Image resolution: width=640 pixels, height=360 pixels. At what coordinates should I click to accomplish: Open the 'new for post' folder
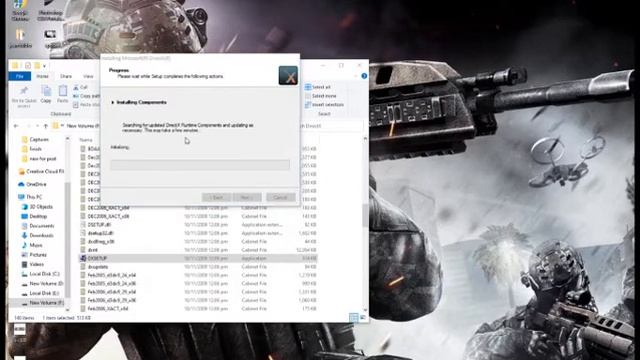click(39, 159)
